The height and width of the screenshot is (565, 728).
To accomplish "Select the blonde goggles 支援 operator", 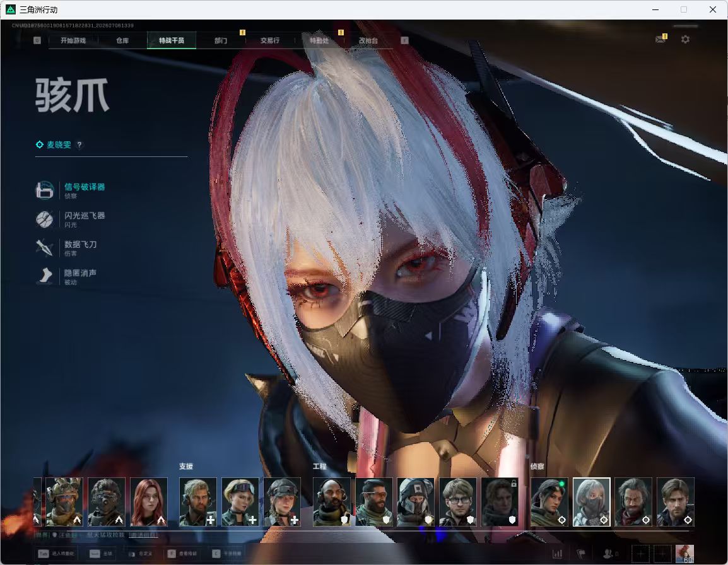I will [x=240, y=502].
